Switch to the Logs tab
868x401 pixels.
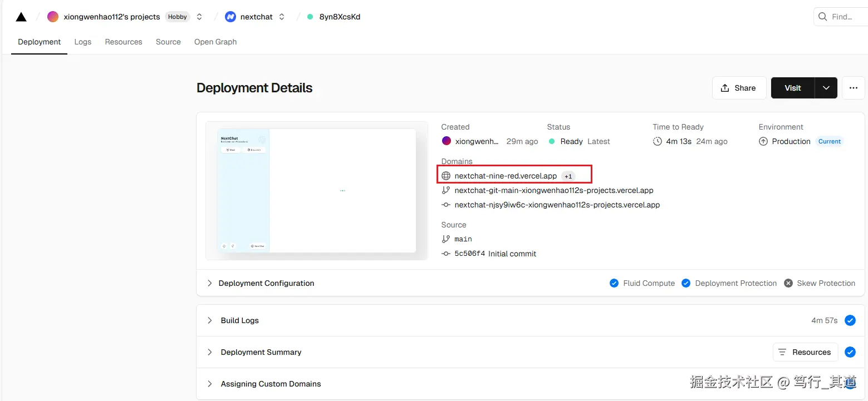[83, 42]
